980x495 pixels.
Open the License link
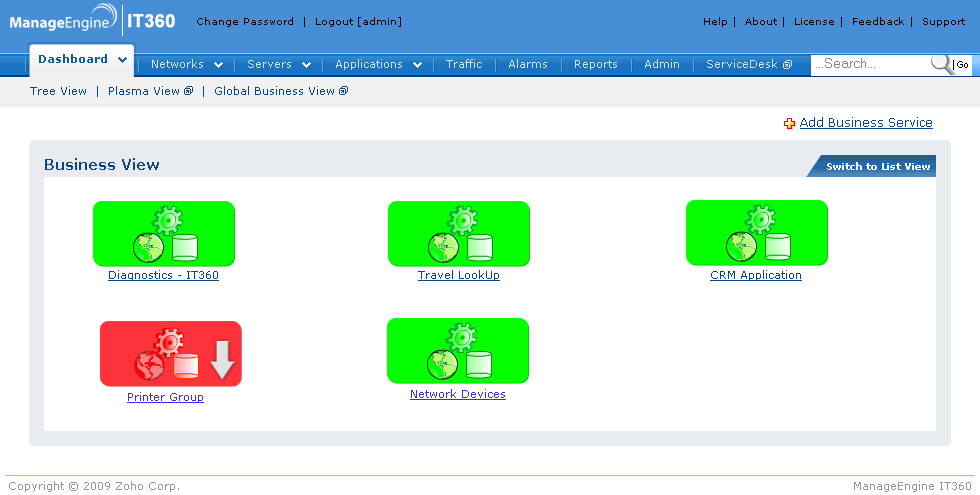point(814,22)
